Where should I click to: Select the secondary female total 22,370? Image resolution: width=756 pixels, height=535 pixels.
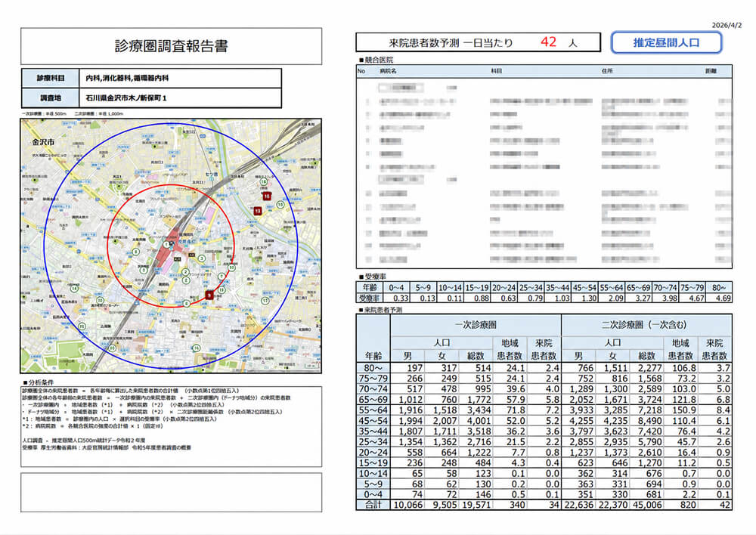(612, 505)
